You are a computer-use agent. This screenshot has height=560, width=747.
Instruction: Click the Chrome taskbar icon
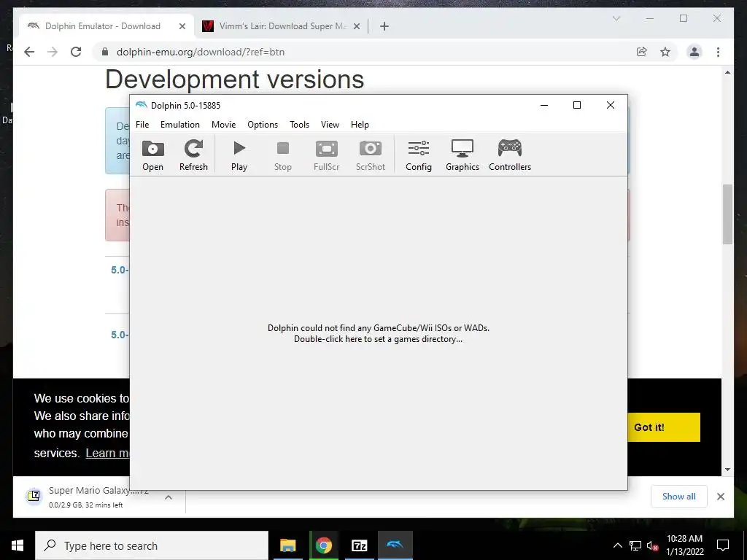click(323, 545)
